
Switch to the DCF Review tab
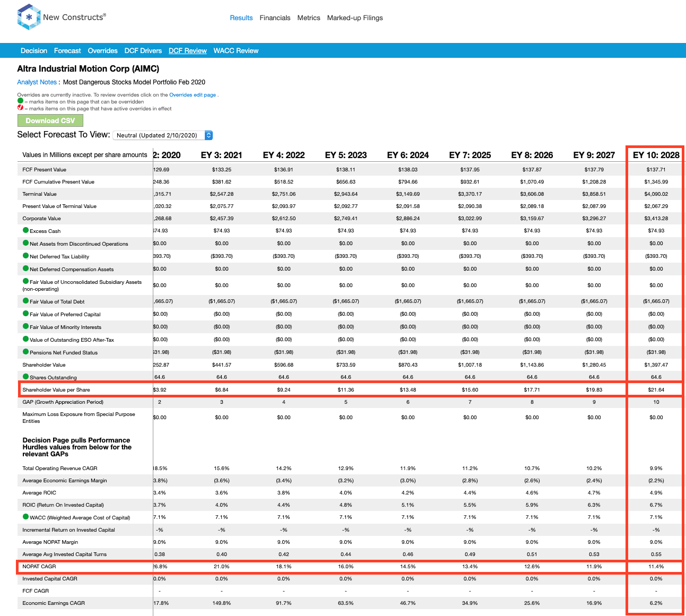pyautogui.click(x=188, y=51)
